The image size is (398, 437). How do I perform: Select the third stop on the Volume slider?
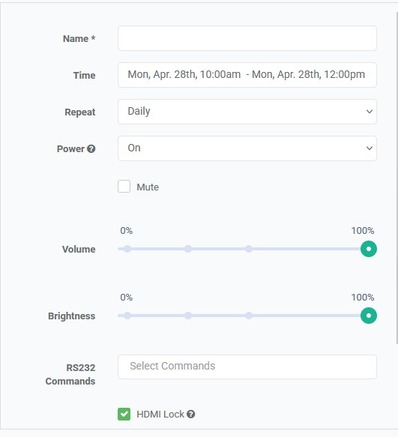(x=249, y=249)
